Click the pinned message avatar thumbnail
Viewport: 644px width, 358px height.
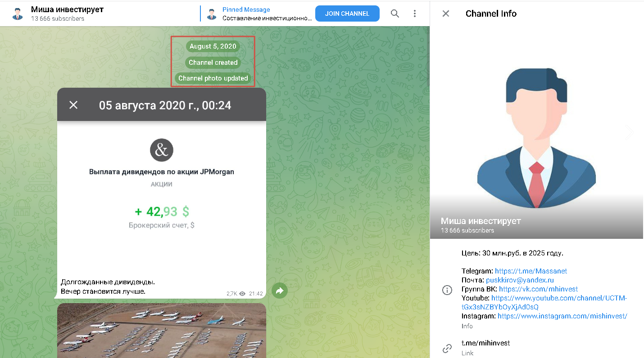tap(212, 14)
